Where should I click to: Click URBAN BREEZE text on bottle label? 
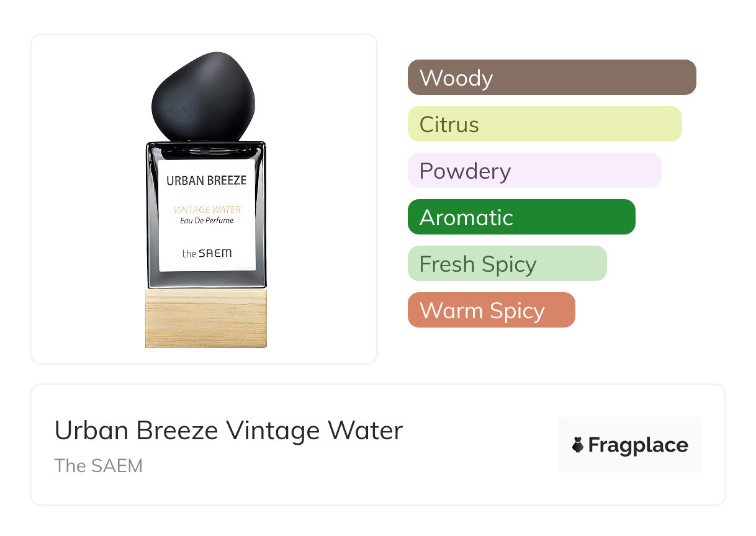point(206,181)
